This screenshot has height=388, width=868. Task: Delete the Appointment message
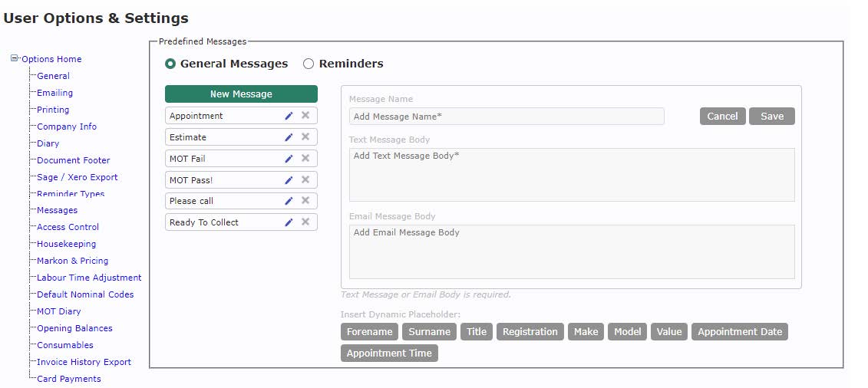click(x=305, y=116)
